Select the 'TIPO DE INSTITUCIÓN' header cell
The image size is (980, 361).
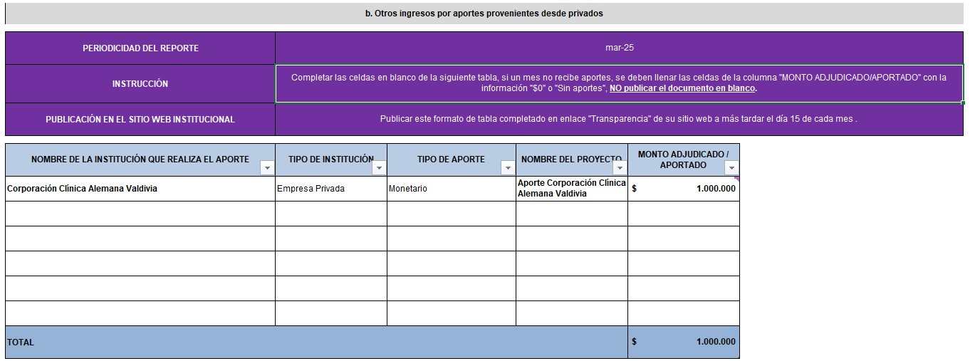tap(331, 159)
